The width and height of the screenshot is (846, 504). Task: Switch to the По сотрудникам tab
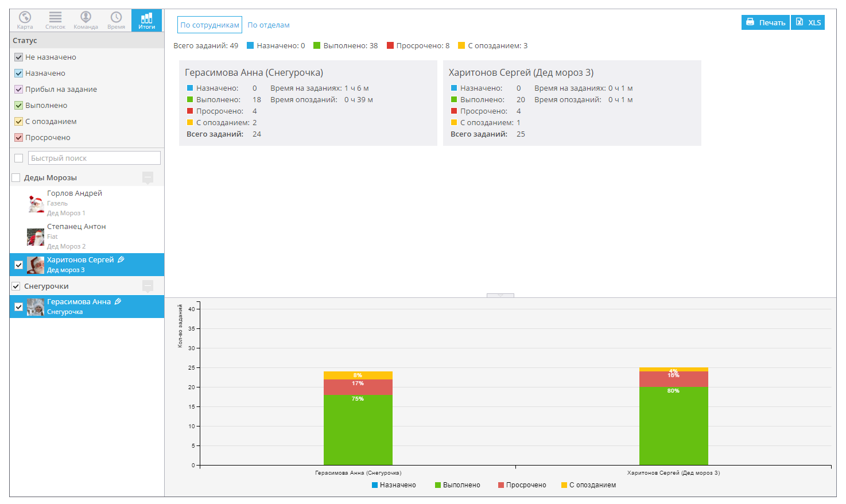[209, 25]
